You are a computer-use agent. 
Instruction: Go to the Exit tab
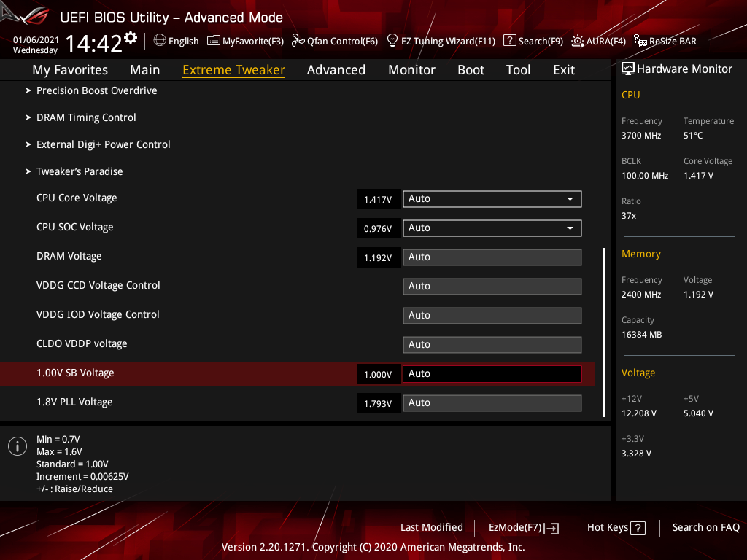point(564,70)
